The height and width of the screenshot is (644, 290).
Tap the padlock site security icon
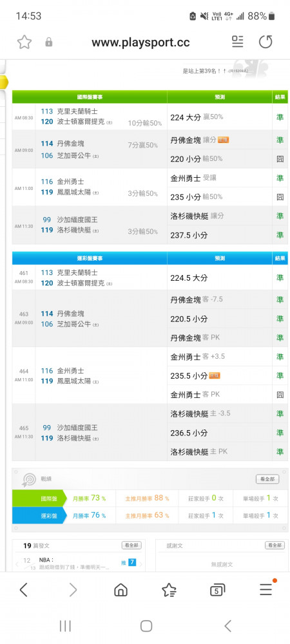click(x=49, y=42)
